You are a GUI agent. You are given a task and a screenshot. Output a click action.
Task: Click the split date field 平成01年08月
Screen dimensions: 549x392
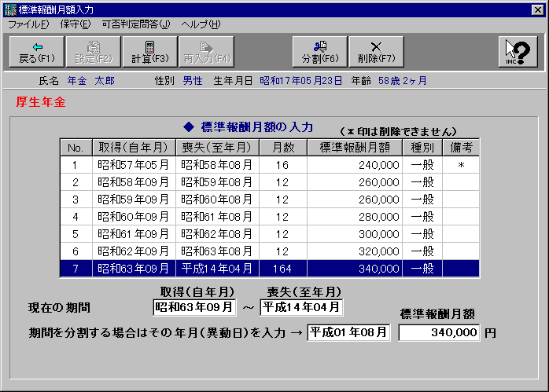pyautogui.click(x=348, y=332)
